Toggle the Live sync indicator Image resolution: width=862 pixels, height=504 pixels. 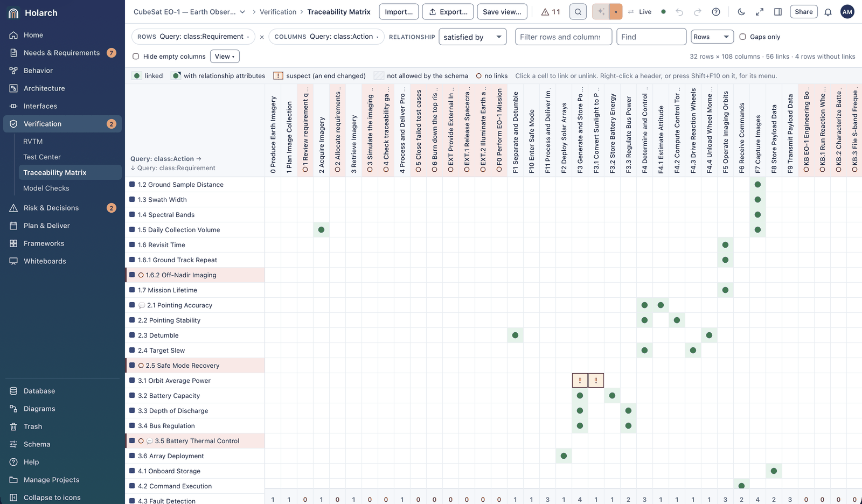[x=646, y=12]
